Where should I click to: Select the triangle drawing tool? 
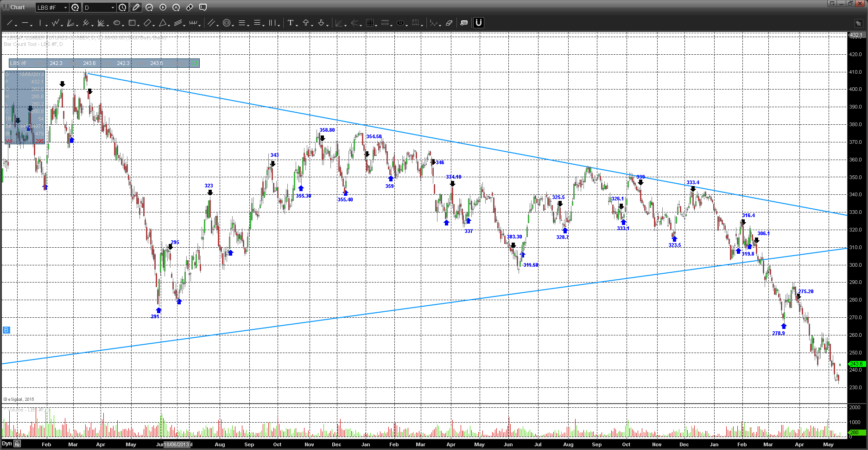pos(163,23)
